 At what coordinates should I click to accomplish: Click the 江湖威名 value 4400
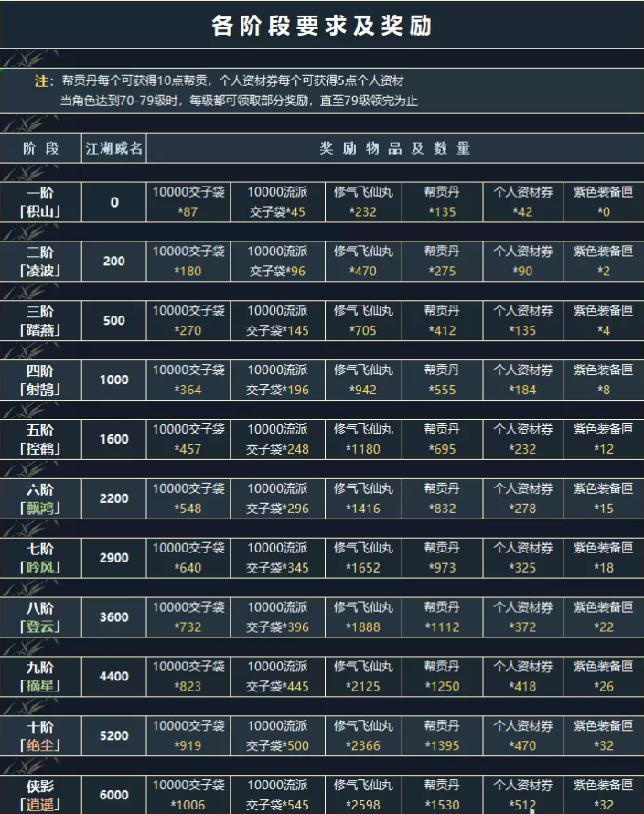(113, 677)
